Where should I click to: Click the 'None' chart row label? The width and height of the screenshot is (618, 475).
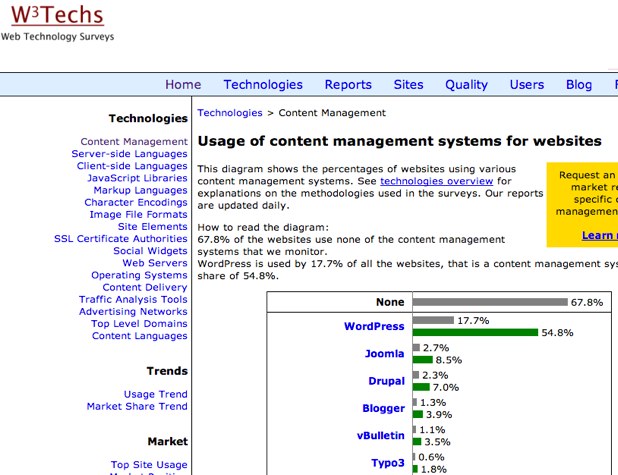point(390,302)
